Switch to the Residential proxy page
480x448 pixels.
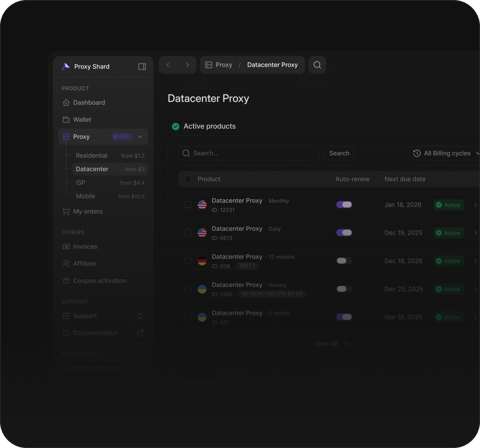[91, 156]
